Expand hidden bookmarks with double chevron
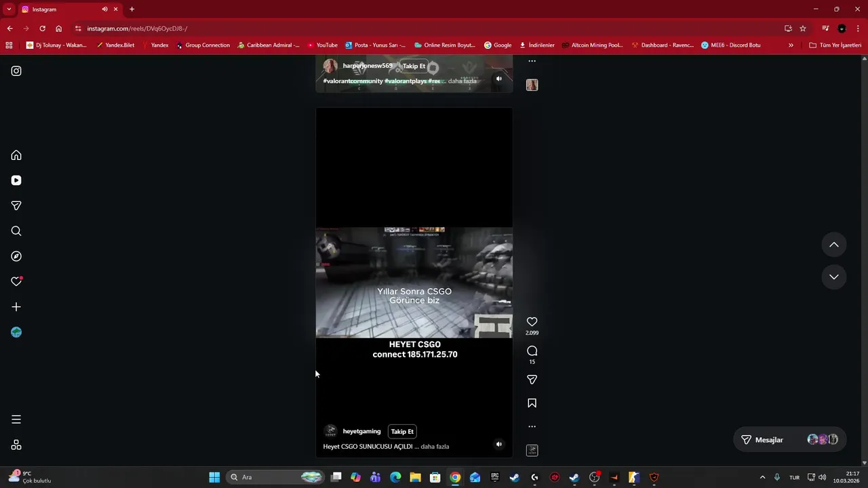Image resolution: width=868 pixels, height=488 pixels. [791, 45]
